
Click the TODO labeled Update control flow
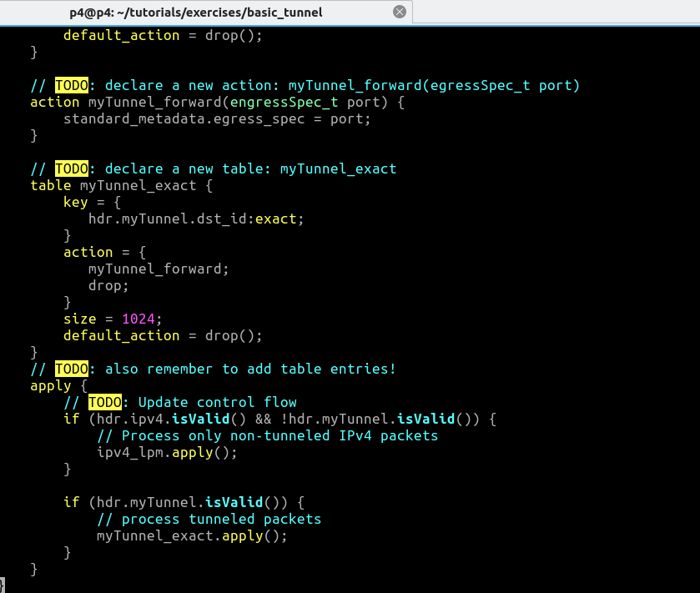click(106, 402)
